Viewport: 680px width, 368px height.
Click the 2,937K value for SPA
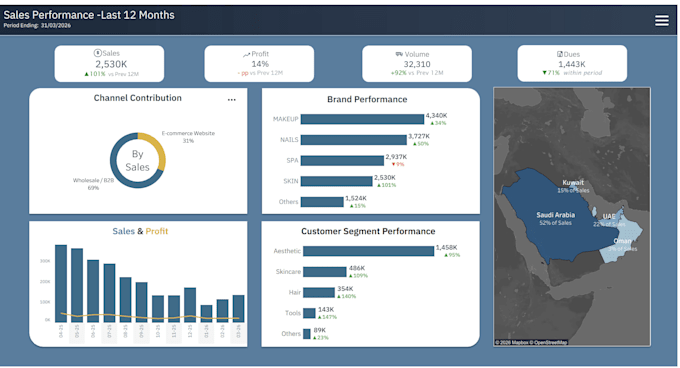click(396, 157)
